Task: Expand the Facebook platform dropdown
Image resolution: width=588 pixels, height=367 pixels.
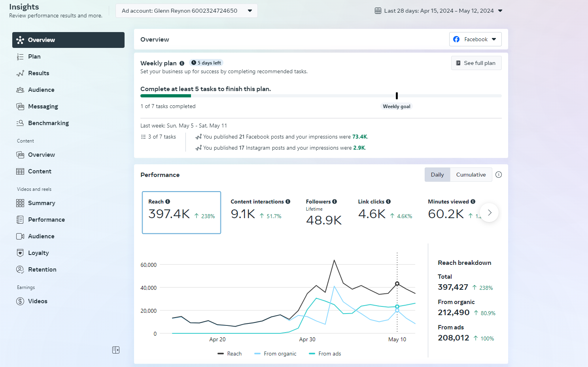Action: (475, 39)
